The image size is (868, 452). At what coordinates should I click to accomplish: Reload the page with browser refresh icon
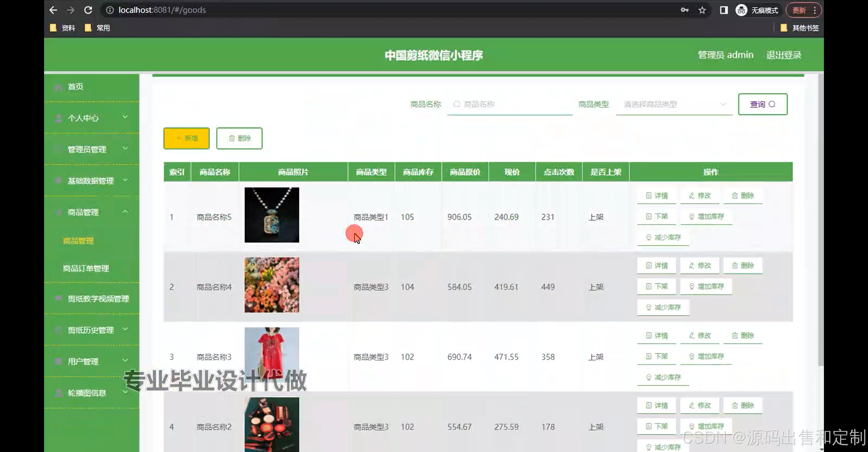pyautogui.click(x=88, y=10)
